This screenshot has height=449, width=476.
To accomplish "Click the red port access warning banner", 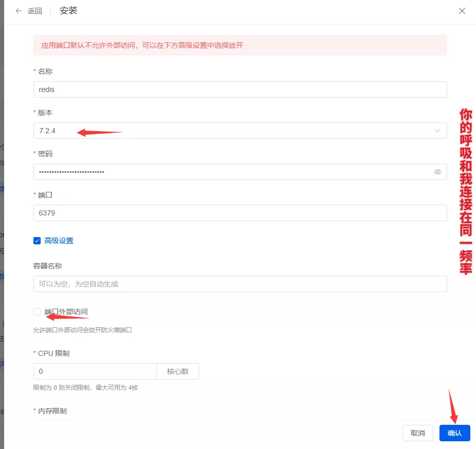I will click(240, 45).
